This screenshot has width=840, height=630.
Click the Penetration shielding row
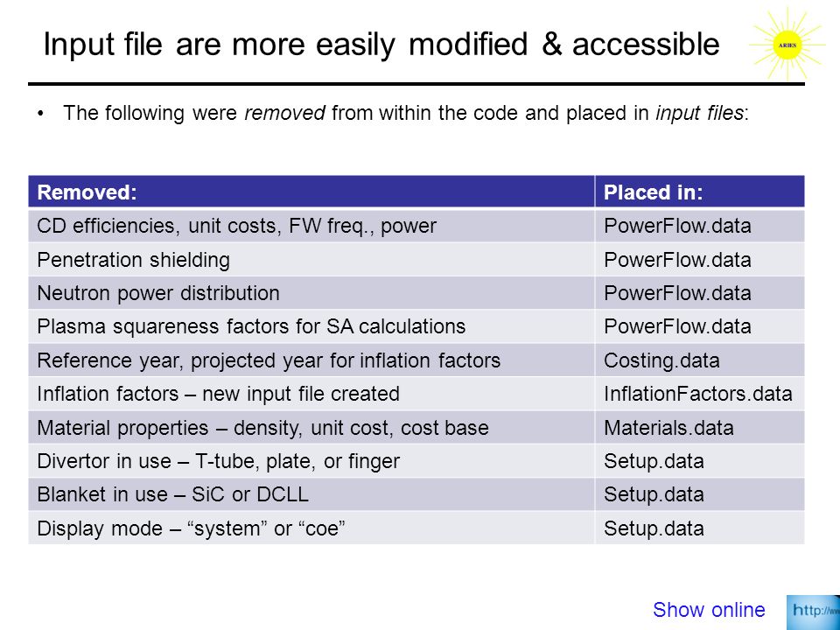click(416, 259)
